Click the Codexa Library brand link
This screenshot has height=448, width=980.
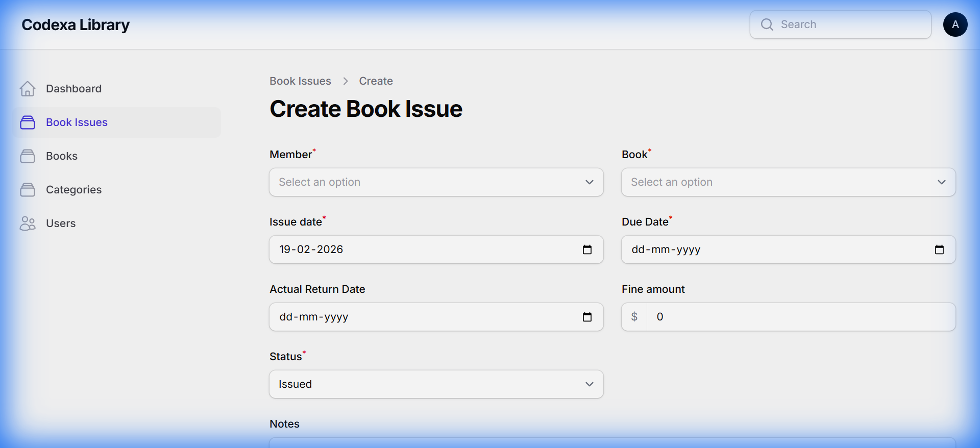[76, 24]
